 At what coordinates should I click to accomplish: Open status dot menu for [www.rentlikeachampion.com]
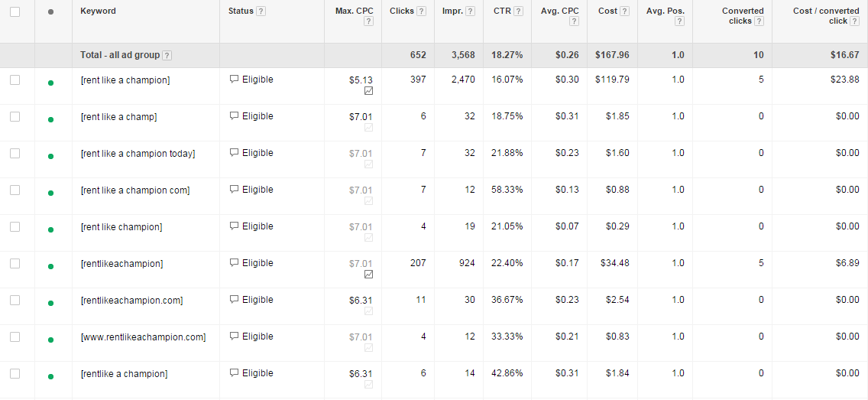[x=51, y=340]
